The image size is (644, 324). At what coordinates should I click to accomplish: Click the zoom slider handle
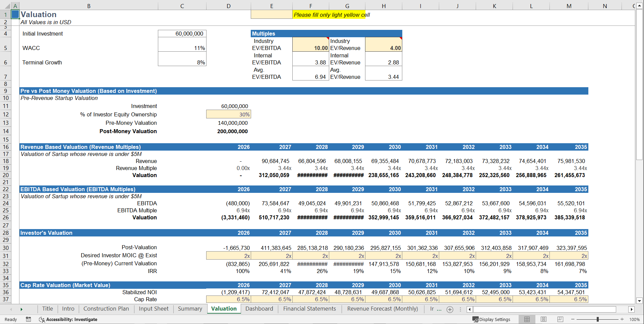pos(597,319)
